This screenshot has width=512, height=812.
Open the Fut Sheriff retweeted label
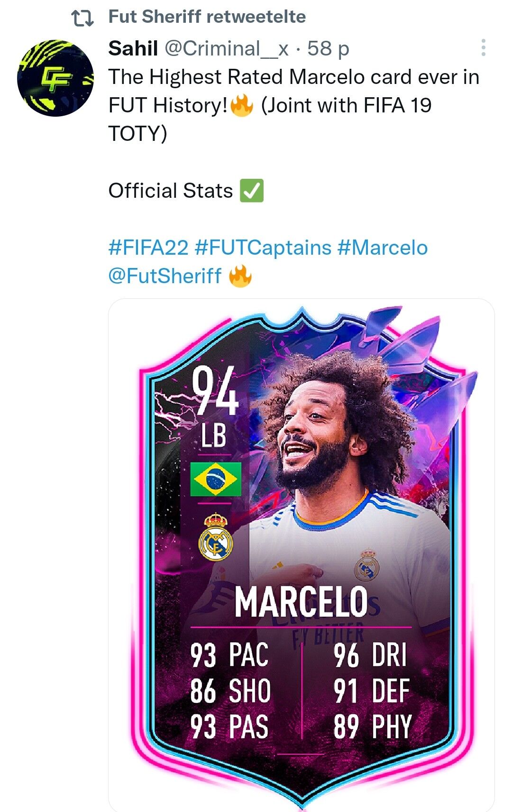coord(207,17)
